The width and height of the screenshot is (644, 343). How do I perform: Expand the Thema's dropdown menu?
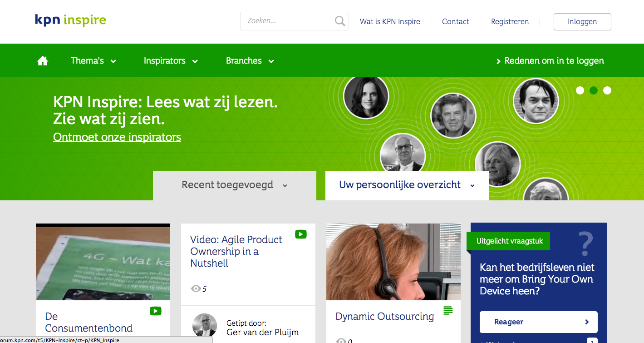(x=93, y=61)
